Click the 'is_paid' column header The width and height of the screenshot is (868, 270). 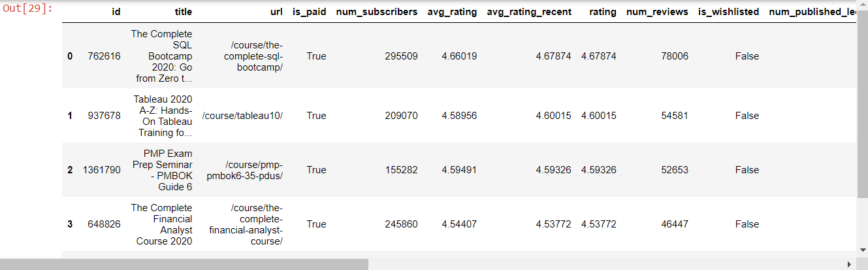(310, 12)
